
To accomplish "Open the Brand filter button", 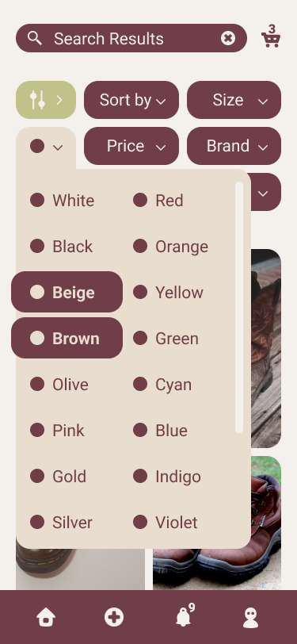I will (234, 146).
